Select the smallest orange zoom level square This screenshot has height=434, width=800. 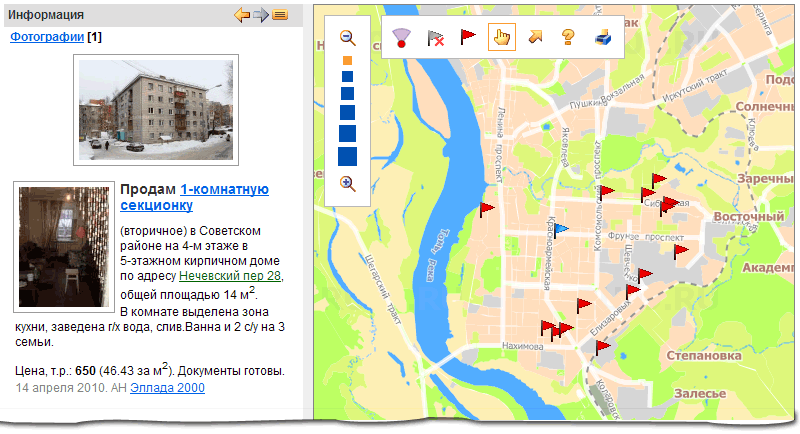(x=347, y=61)
